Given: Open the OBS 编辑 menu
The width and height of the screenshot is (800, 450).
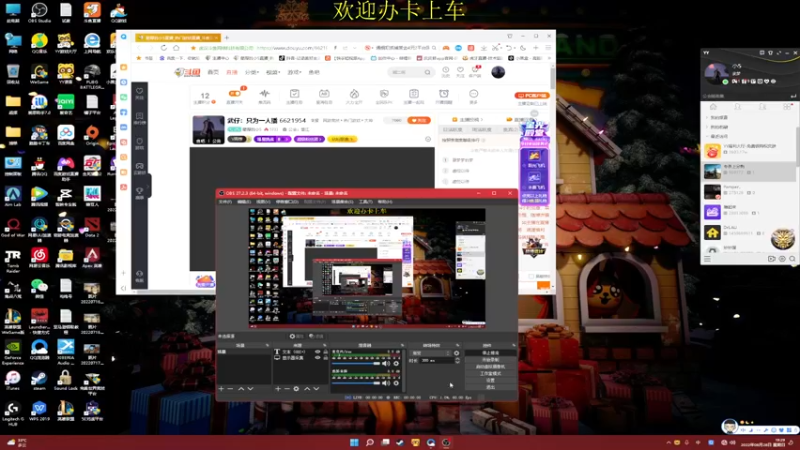Looking at the screenshot, I should point(244,202).
